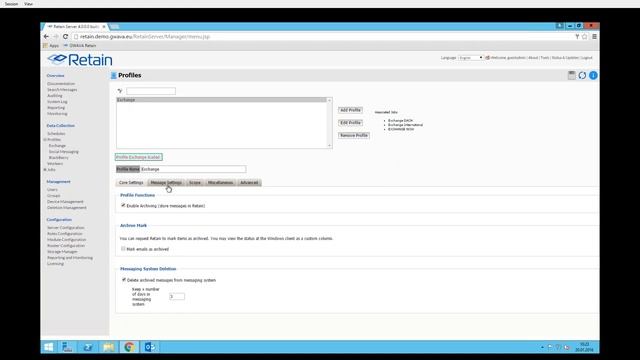Open PowerShell from the taskbar

pyautogui.click(x=88, y=347)
